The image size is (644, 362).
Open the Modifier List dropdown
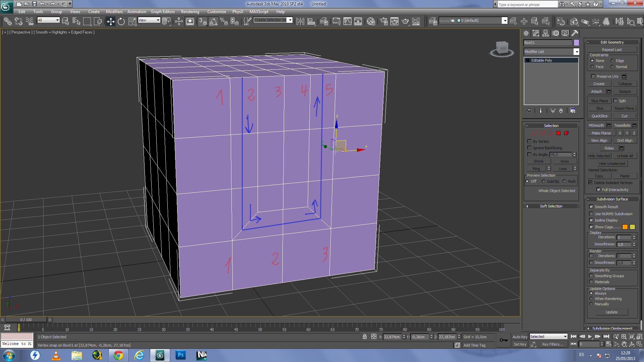[x=576, y=52]
